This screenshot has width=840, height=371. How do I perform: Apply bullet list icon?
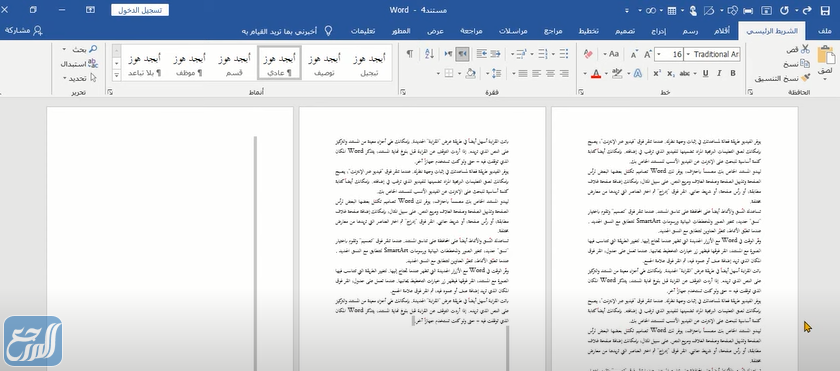(564, 54)
